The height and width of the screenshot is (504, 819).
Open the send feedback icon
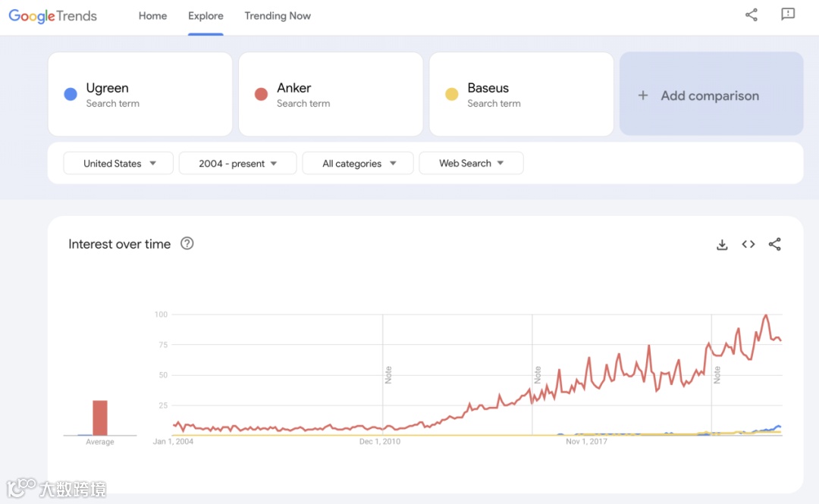click(788, 15)
